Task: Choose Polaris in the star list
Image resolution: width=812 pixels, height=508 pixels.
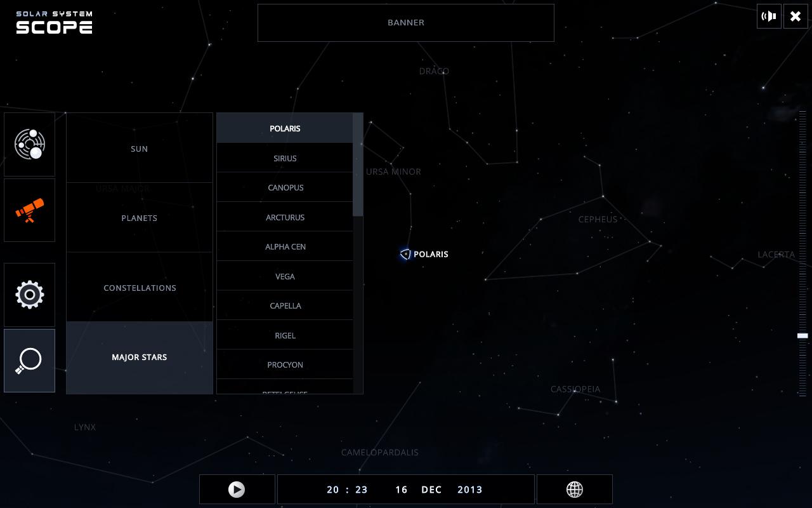Action: pyautogui.click(x=285, y=128)
